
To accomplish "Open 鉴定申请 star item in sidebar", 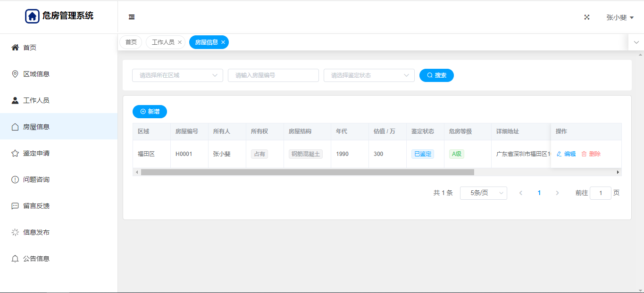I will coord(36,153).
